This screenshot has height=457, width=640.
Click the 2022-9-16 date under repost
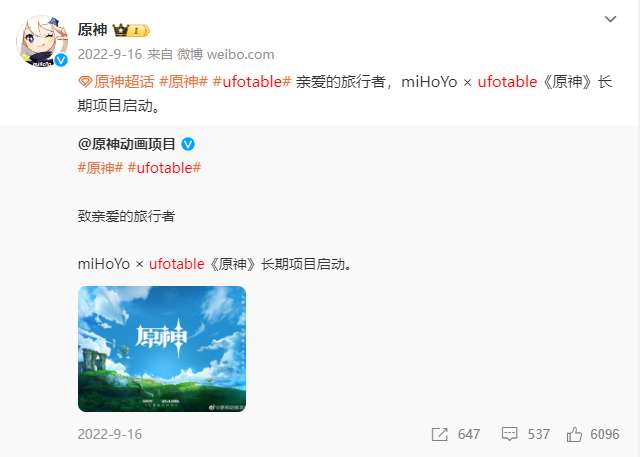[x=110, y=434]
